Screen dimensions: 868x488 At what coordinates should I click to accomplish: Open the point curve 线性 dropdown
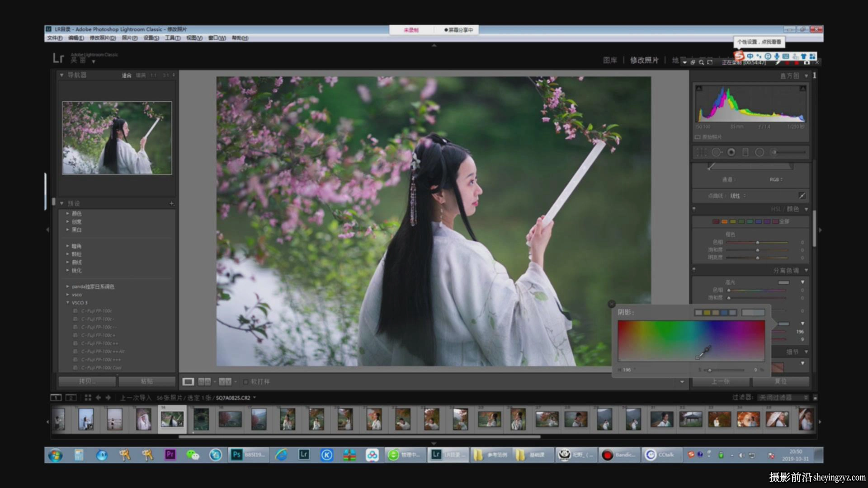click(738, 196)
